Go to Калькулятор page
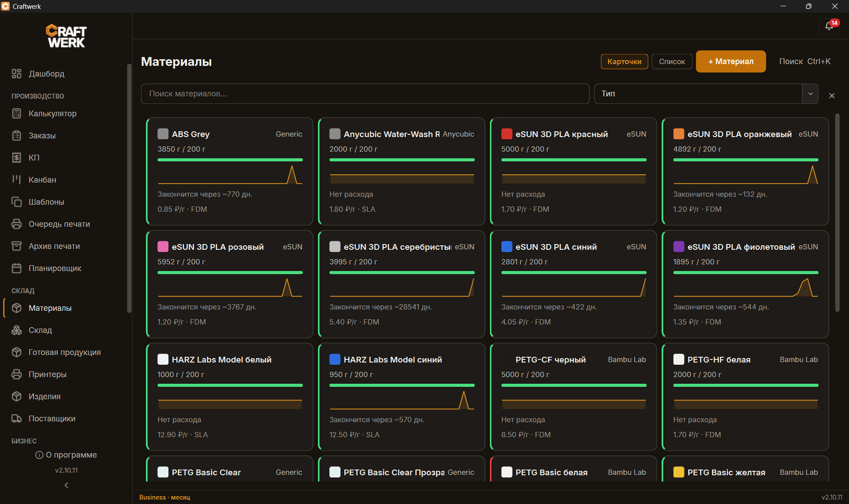The image size is (849, 504). (x=53, y=114)
